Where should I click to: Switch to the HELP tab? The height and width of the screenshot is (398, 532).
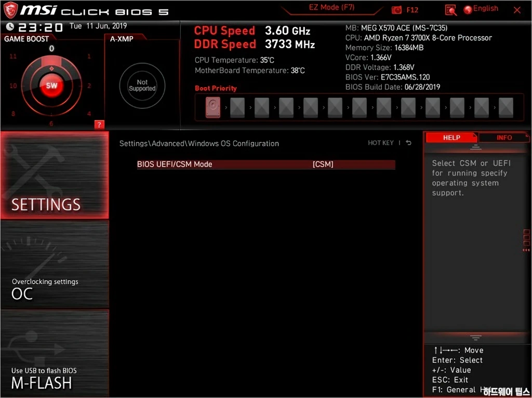pyautogui.click(x=451, y=138)
